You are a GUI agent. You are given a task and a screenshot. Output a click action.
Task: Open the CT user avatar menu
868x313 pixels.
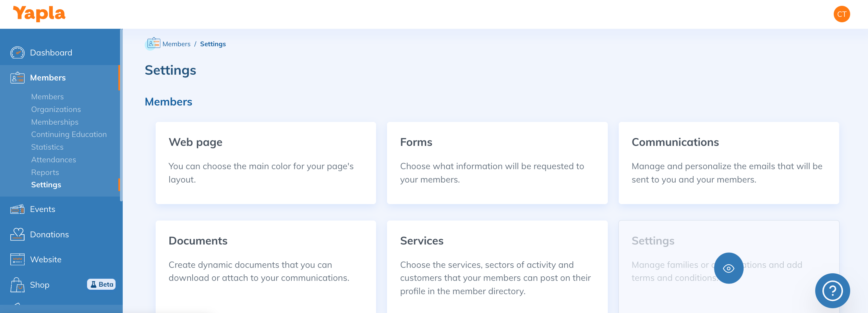pyautogui.click(x=842, y=14)
